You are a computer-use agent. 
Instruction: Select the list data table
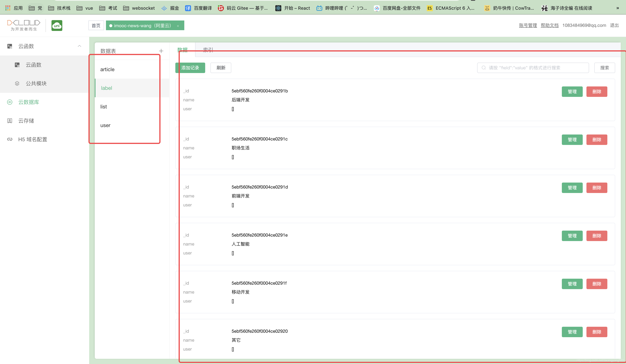tap(132, 107)
